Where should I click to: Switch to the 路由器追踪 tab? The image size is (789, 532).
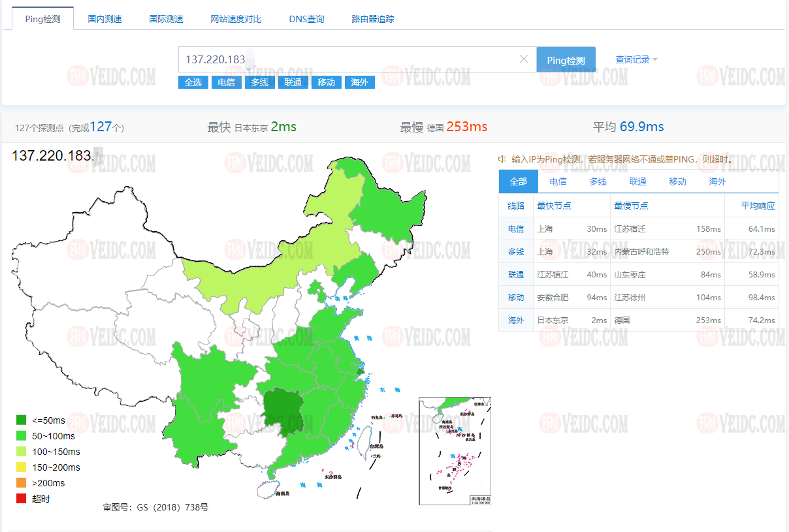[x=372, y=19]
